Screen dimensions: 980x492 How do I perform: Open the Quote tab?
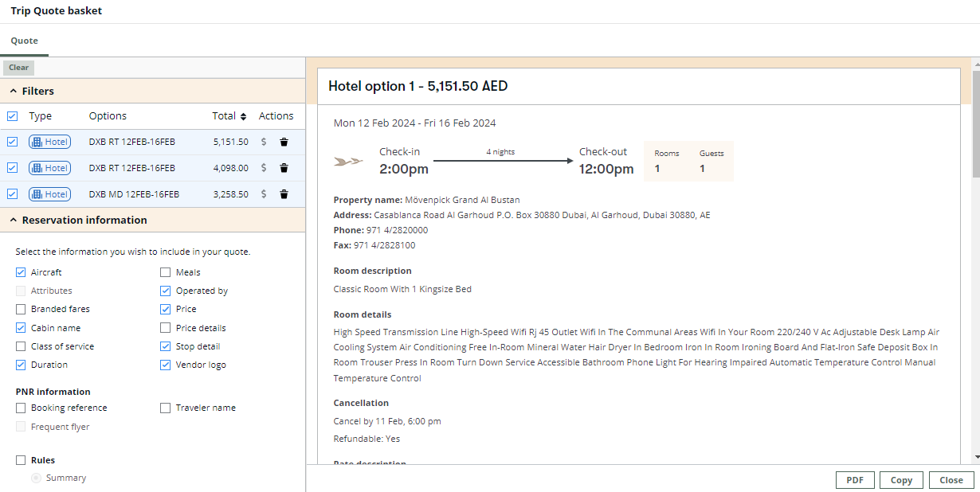[x=24, y=41]
